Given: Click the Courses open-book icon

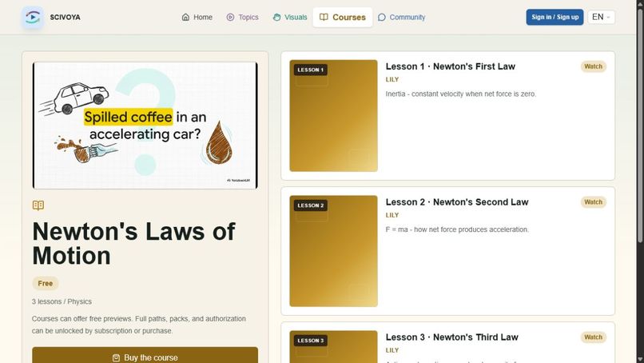Looking at the screenshot, I should click(324, 18).
